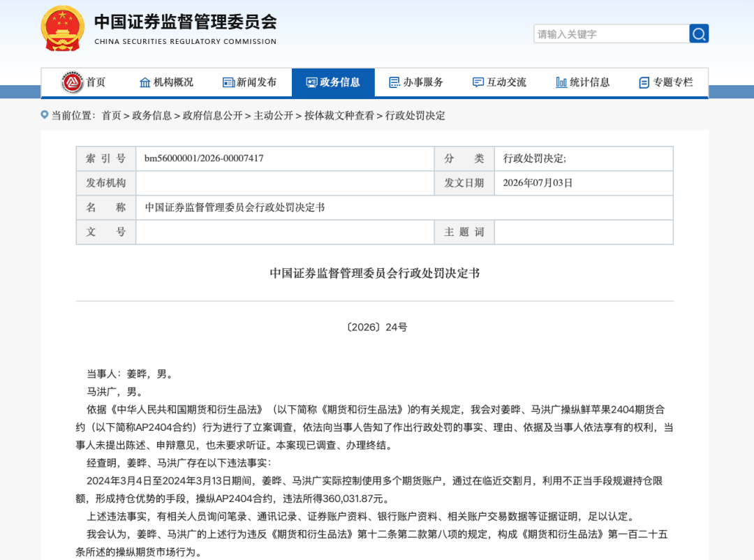The width and height of the screenshot is (754, 560).
Task: Click the search magnifier button
Action: click(x=699, y=34)
